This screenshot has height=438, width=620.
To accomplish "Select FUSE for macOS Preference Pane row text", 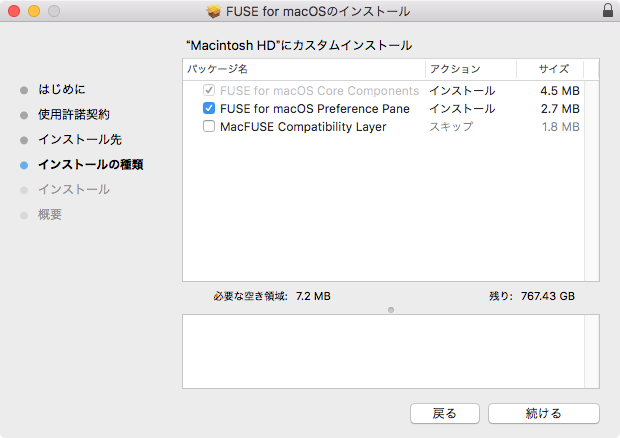I will (x=315, y=109).
